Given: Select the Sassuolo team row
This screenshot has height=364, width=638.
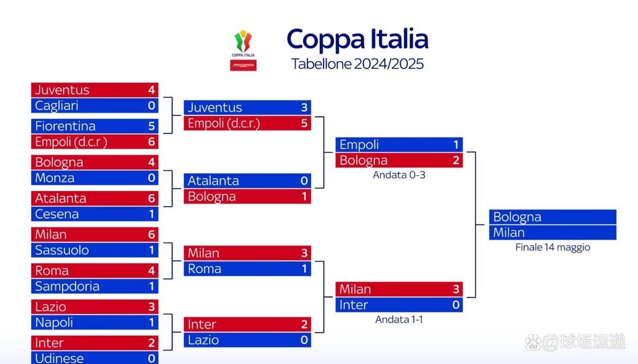Looking at the screenshot, I should click(95, 251).
